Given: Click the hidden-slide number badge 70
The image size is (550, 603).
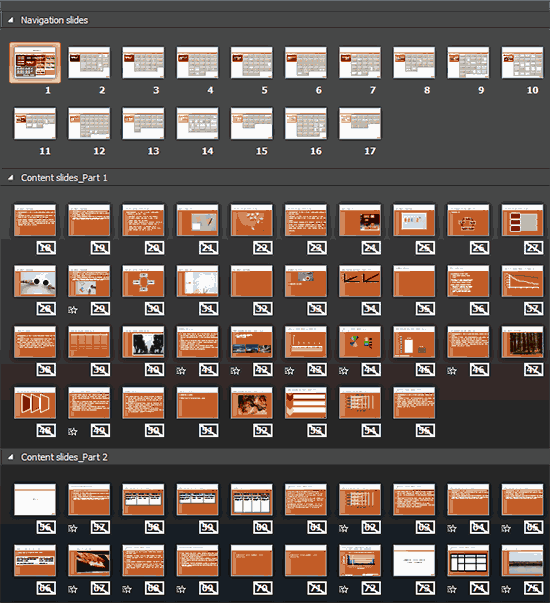Looking at the screenshot, I should pos(263,588).
